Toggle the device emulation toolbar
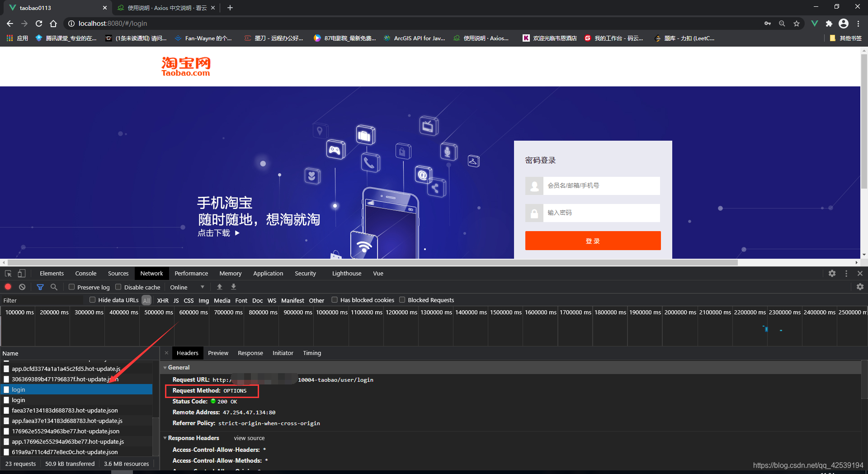Viewport: 868px width, 474px height. 21,273
